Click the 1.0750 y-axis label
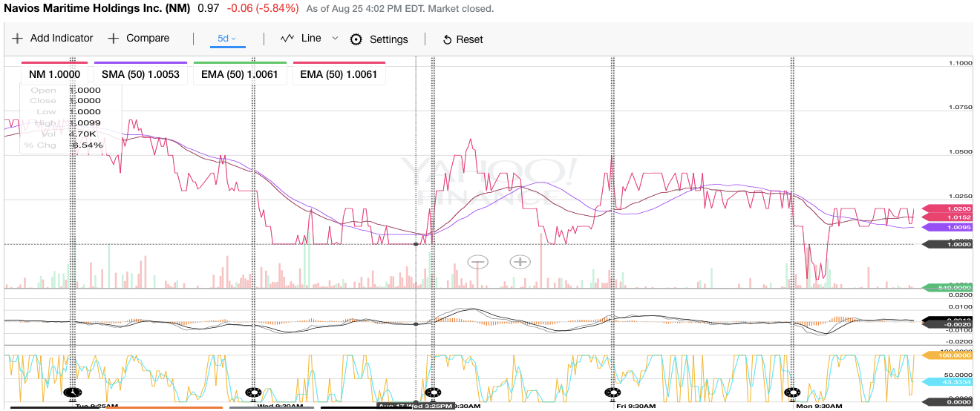Image resolution: width=980 pixels, height=411 pixels. tap(960, 107)
